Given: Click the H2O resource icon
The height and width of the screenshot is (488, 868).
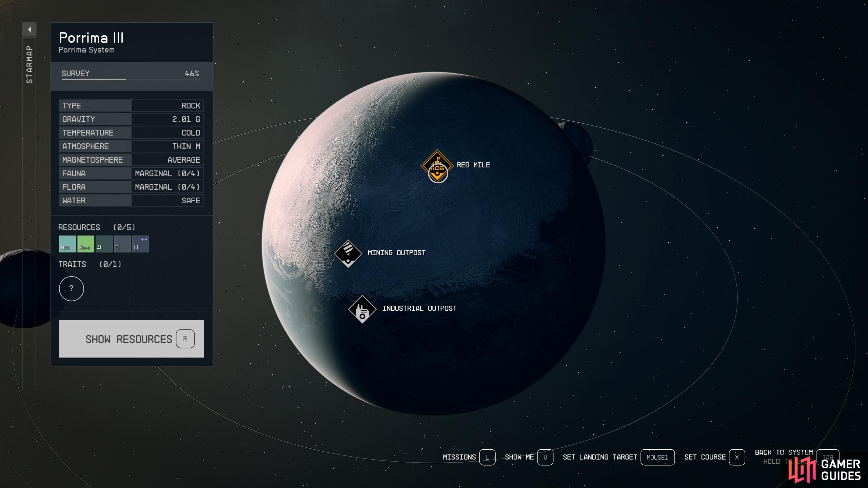Looking at the screenshot, I should point(67,244).
